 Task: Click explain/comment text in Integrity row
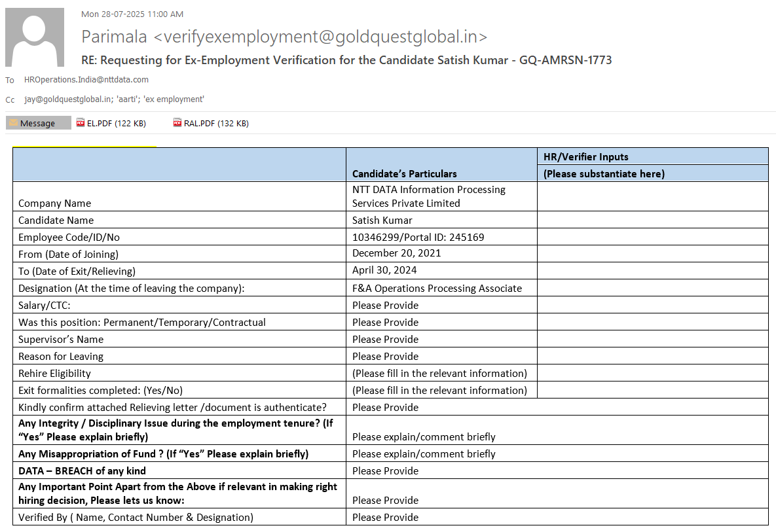[x=424, y=436]
